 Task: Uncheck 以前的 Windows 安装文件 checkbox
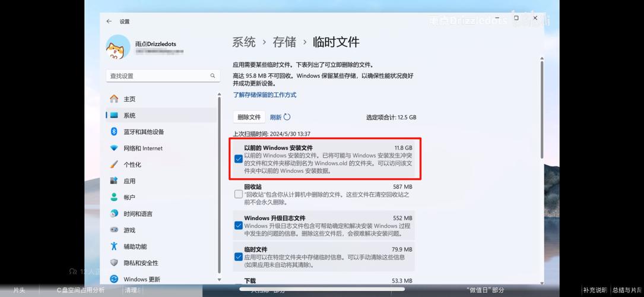point(238,159)
